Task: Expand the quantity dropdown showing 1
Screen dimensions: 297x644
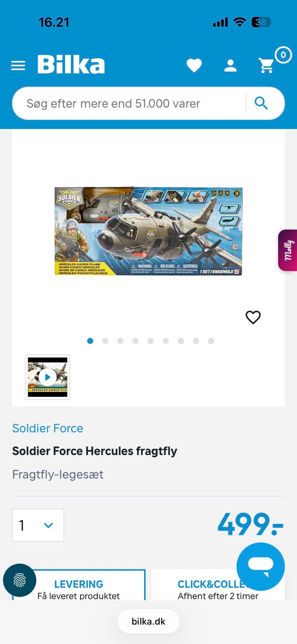Action: 38,525
